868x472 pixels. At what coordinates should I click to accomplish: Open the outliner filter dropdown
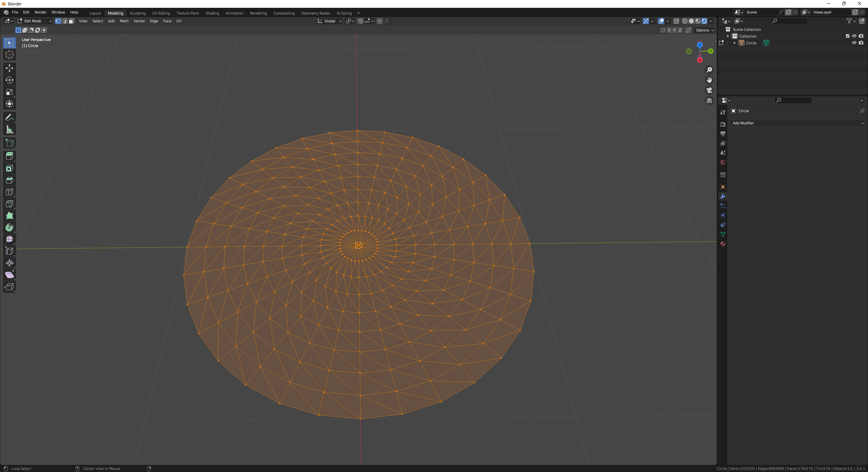coord(851,21)
